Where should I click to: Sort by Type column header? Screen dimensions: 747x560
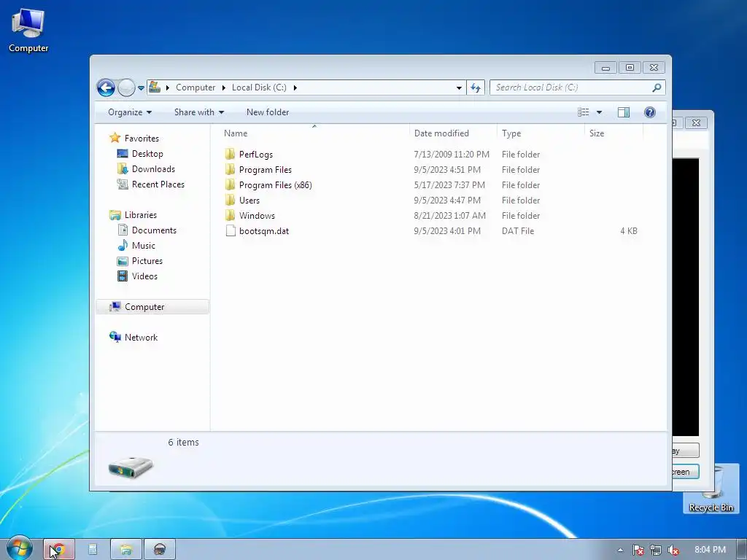pos(541,133)
